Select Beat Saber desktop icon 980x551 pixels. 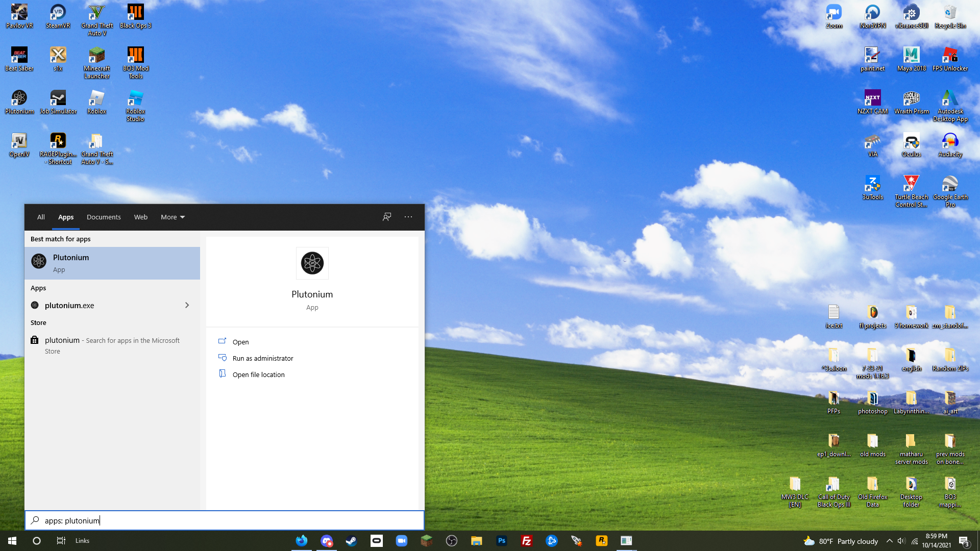pos(19,59)
